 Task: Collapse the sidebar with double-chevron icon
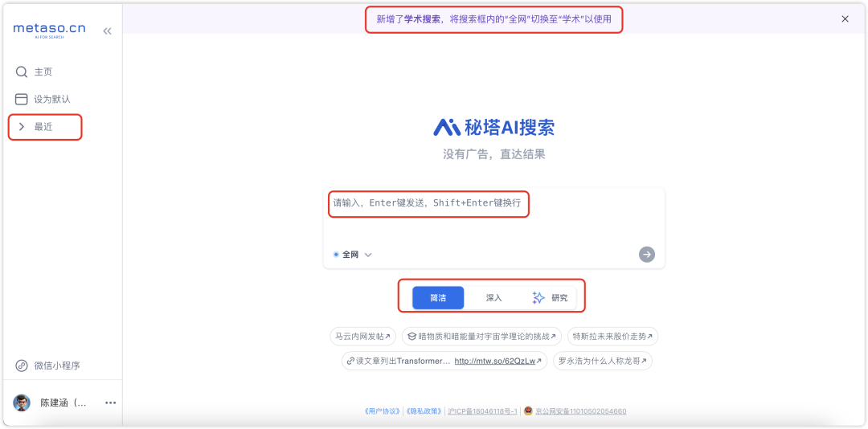pos(107,31)
